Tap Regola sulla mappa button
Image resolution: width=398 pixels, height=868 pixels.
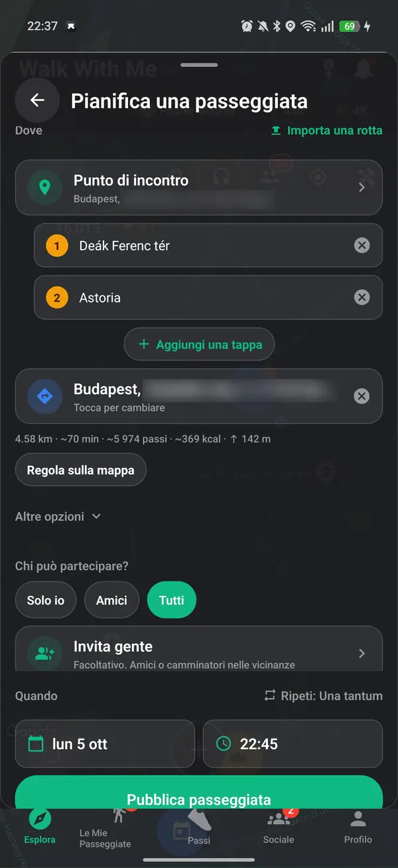[x=81, y=470]
